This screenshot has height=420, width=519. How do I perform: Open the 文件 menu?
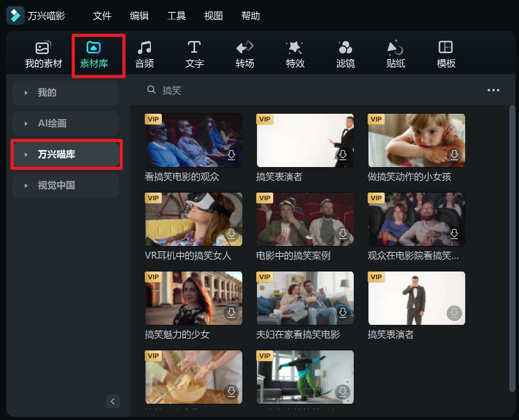point(102,16)
